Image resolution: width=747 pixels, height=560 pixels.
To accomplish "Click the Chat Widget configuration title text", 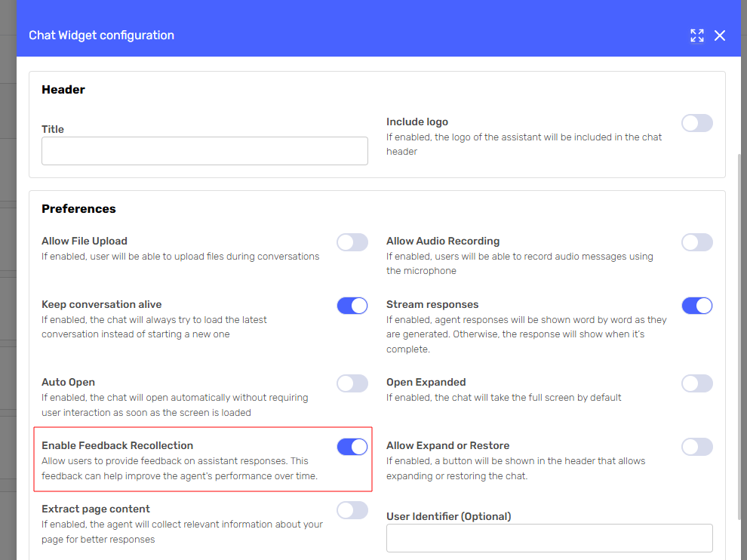I will click(x=101, y=35).
